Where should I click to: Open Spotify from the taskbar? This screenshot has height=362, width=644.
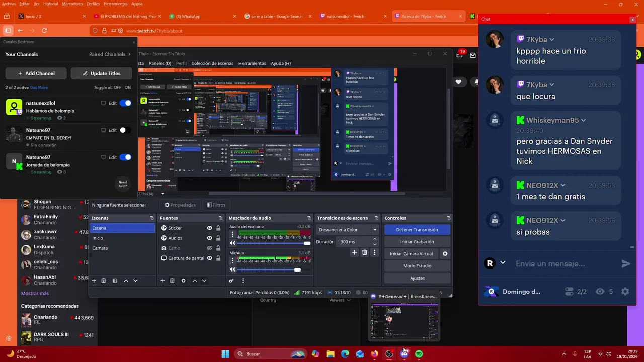pos(419,354)
